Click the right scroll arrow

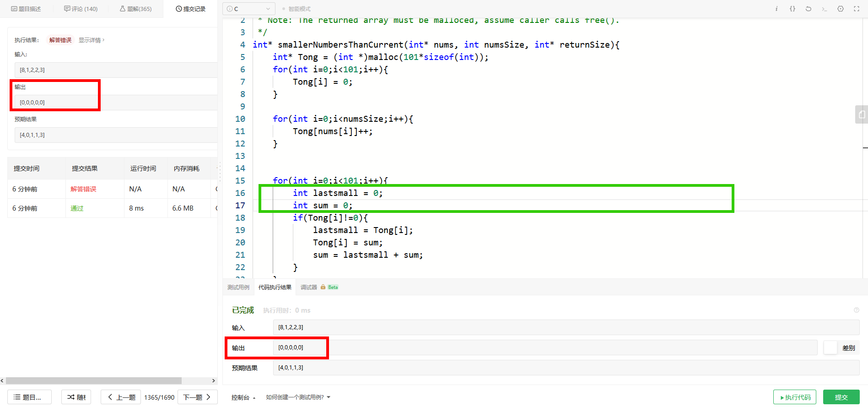(x=213, y=380)
